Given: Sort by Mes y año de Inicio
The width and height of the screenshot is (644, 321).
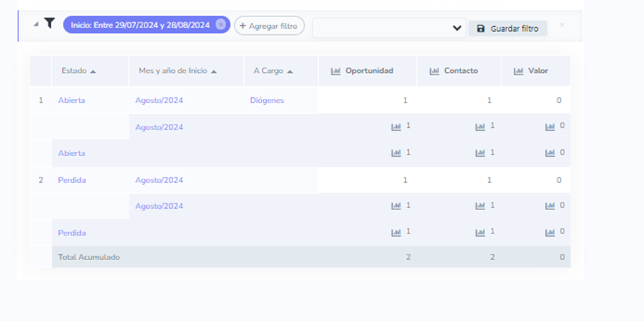Looking at the screenshot, I should (x=177, y=70).
